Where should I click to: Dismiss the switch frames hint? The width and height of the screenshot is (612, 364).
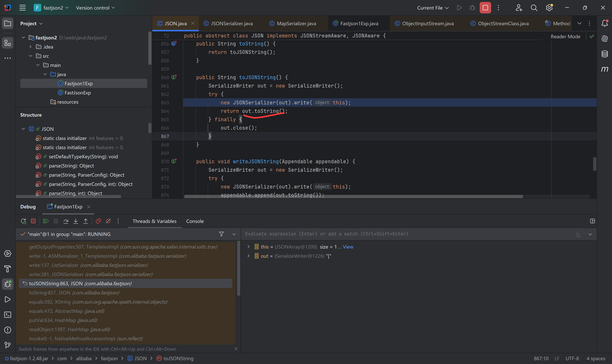click(236, 349)
